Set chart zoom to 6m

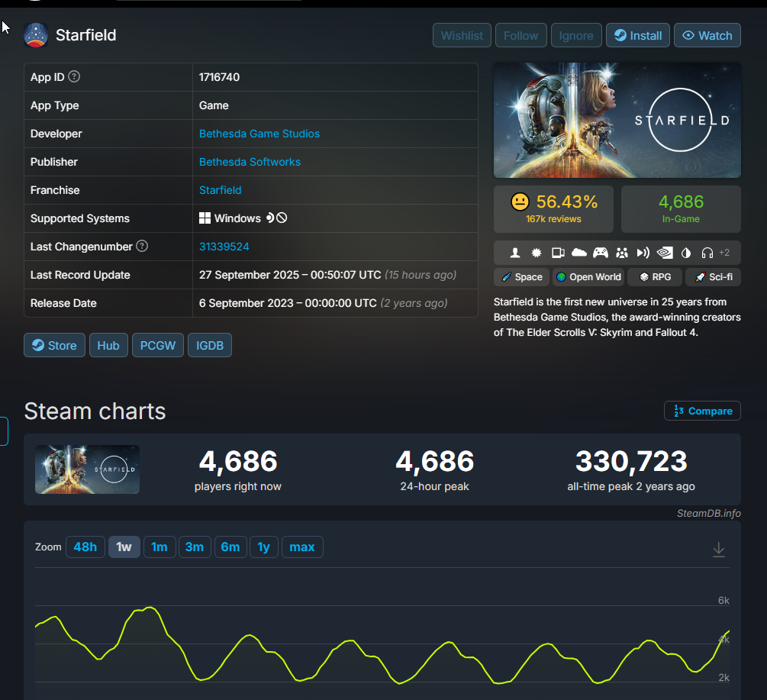[230, 547]
